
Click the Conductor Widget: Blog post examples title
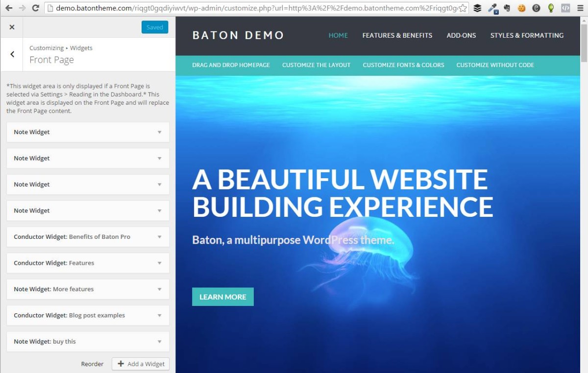[x=69, y=315]
